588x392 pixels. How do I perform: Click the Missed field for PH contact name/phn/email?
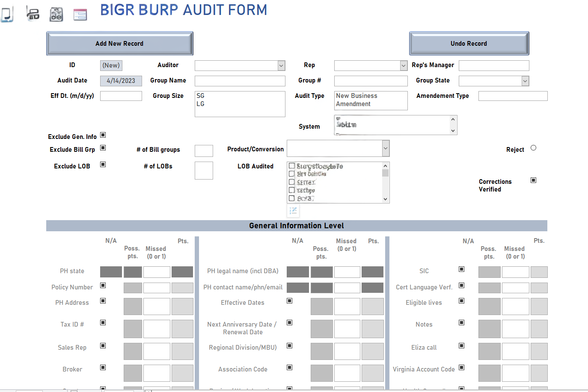point(347,288)
